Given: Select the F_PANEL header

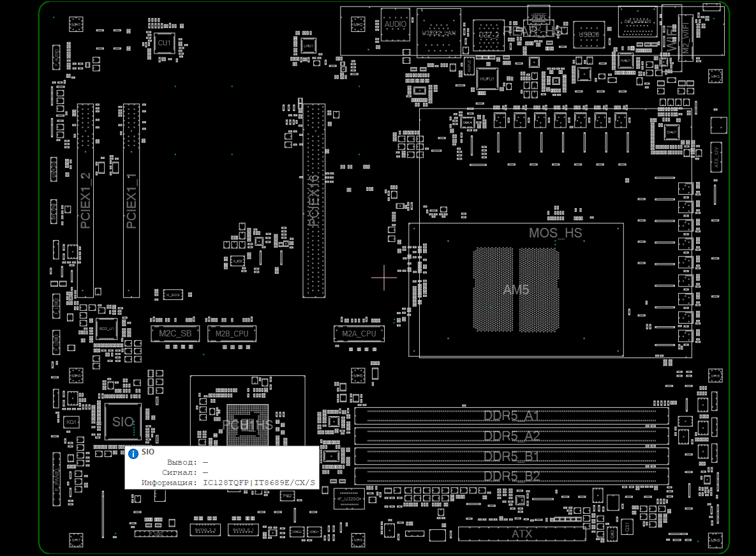Looking at the screenshot, I should [56, 479].
